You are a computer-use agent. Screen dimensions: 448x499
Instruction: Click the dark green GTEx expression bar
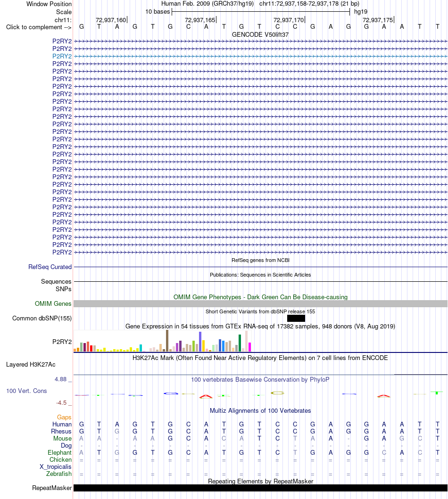point(240,343)
